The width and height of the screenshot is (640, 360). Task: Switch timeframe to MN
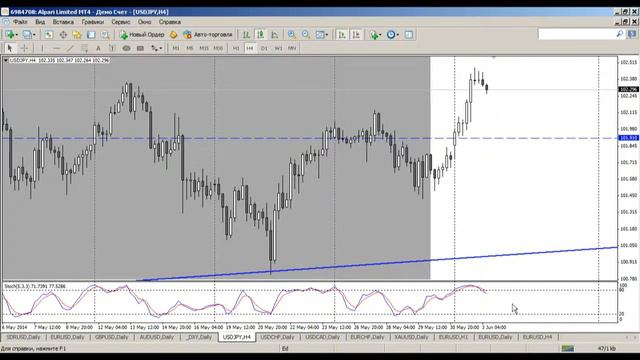click(x=292, y=48)
